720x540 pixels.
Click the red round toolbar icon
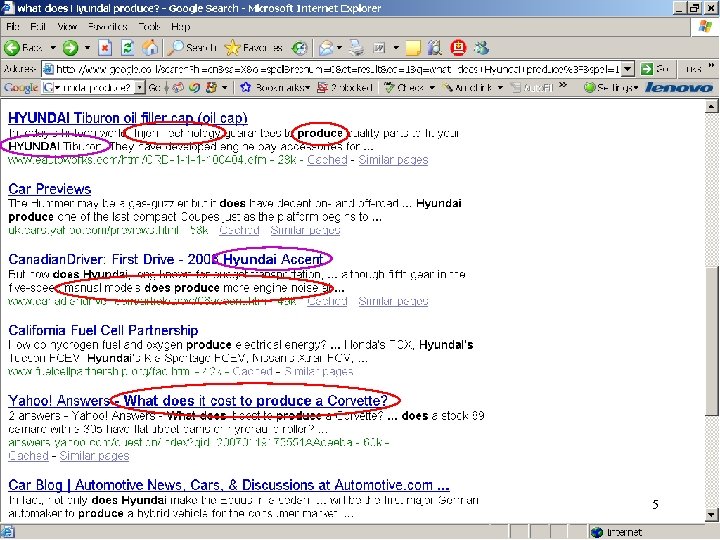pyautogui.click(x=458, y=47)
